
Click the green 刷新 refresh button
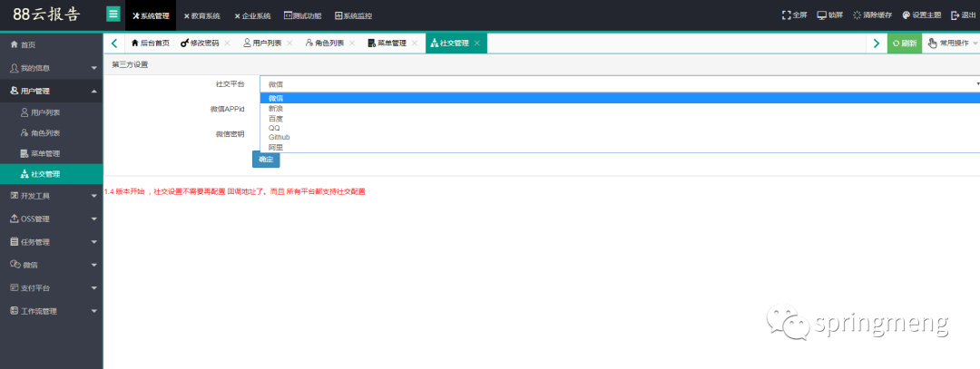point(905,44)
